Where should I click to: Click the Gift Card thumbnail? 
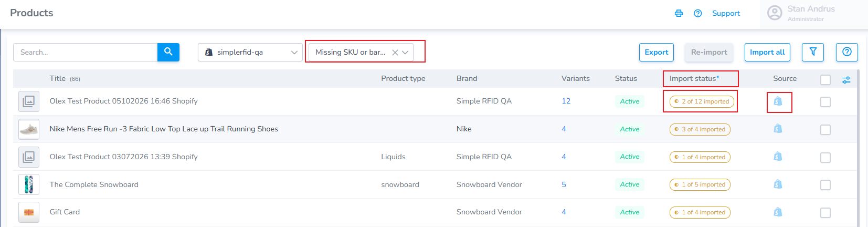[x=29, y=212]
